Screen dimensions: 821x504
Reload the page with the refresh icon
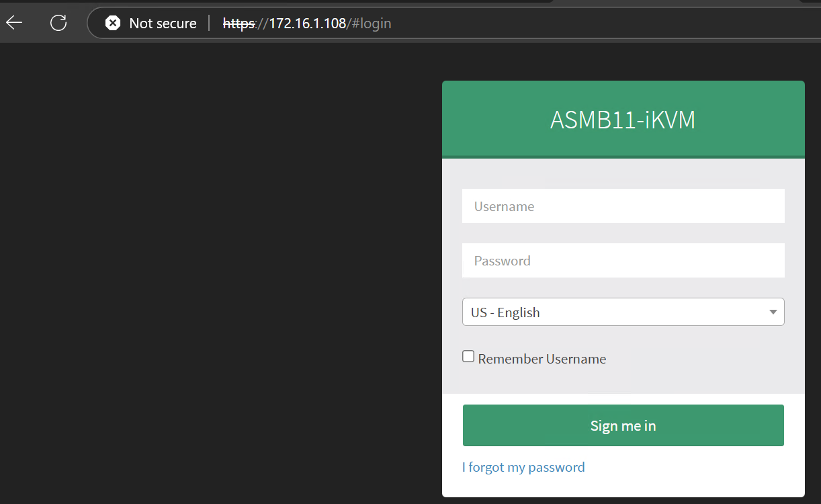(58, 23)
